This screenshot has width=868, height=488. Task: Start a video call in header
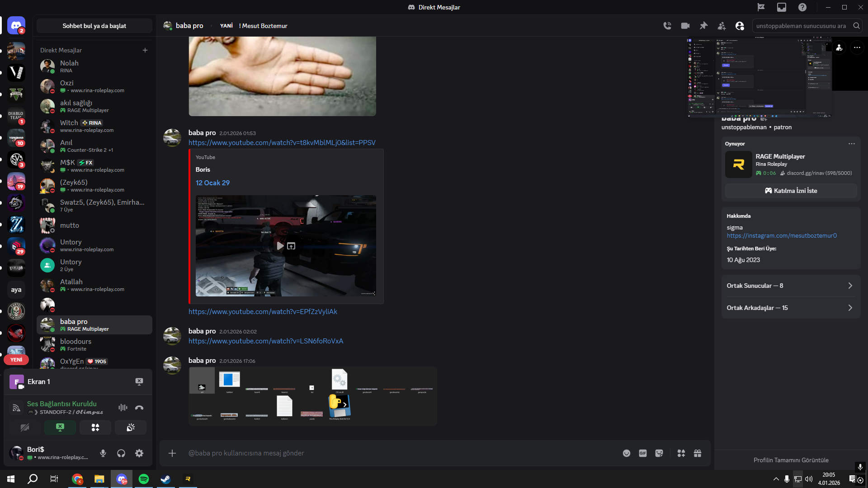pos(685,26)
